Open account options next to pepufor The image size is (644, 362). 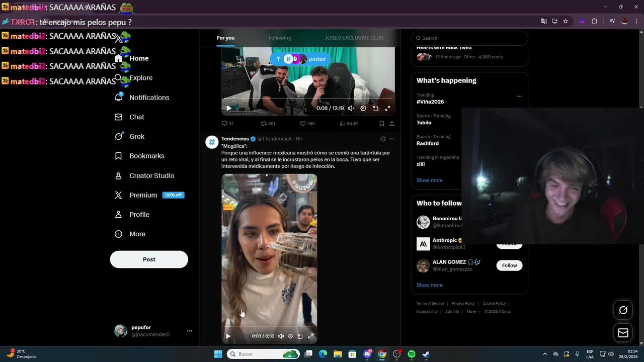pos(190,331)
